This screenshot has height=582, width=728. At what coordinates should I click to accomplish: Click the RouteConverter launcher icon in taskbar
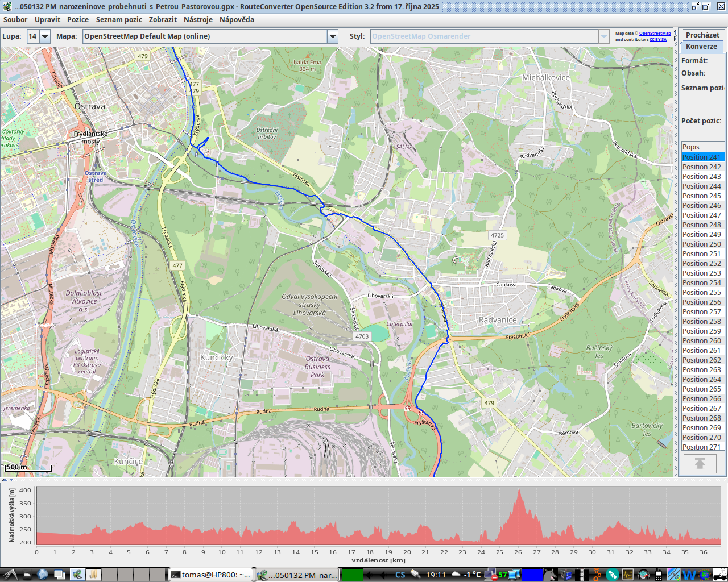[x=77, y=575]
